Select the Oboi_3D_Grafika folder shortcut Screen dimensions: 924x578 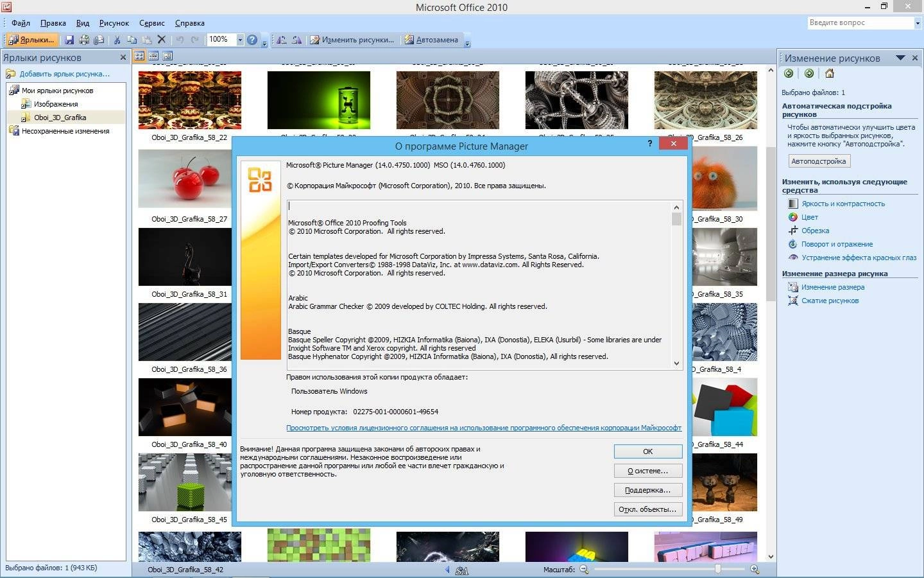click(60, 118)
